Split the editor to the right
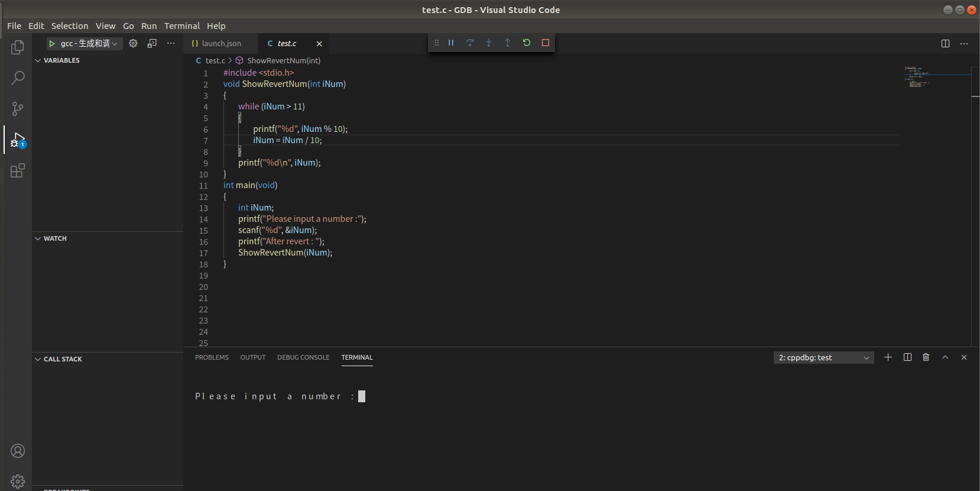Viewport: 980px width, 491px height. pyautogui.click(x=945, y=43)
